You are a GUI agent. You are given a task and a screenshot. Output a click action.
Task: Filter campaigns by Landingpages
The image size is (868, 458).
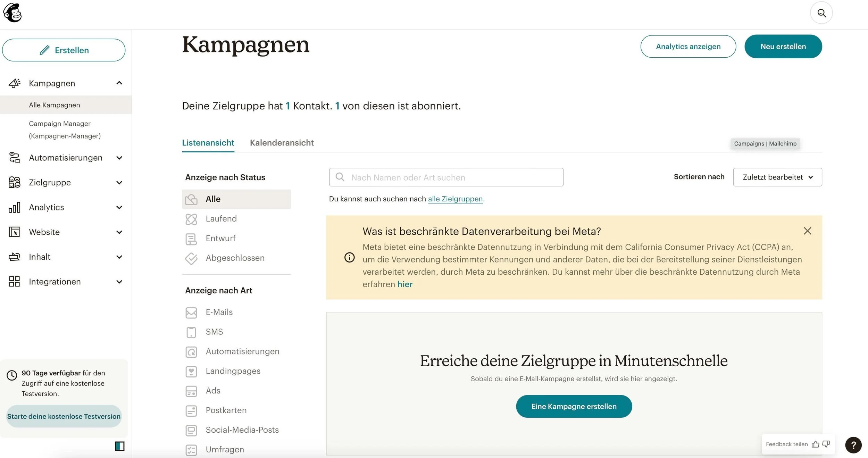(x=233, y=371)
